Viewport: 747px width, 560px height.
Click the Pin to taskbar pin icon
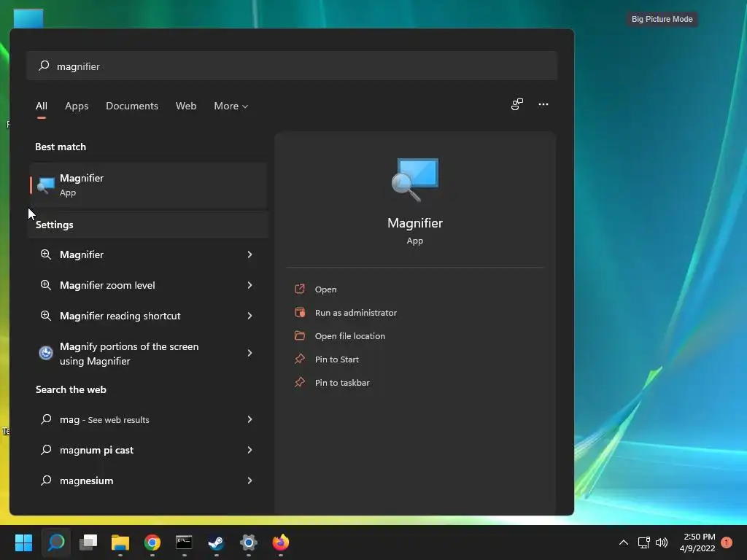[x=300, y=382]
